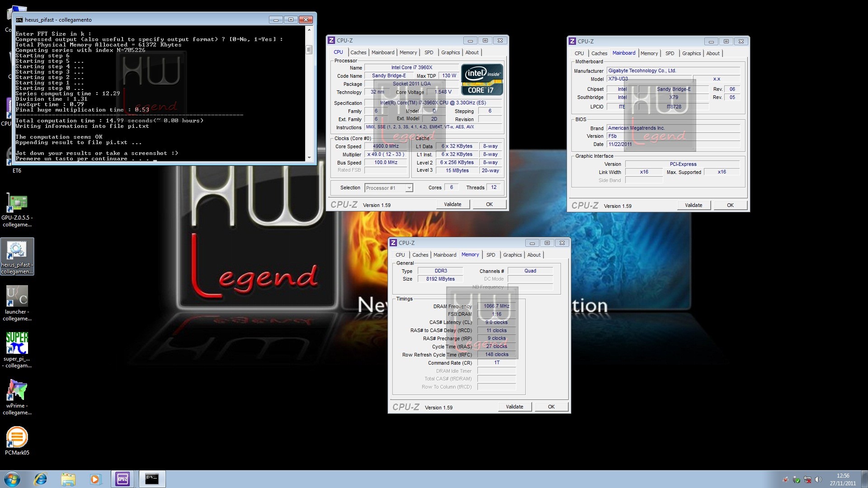Select the Graphics tab in the CPU window
This screenshot has width=868, height=488.
tap(451, 52)
